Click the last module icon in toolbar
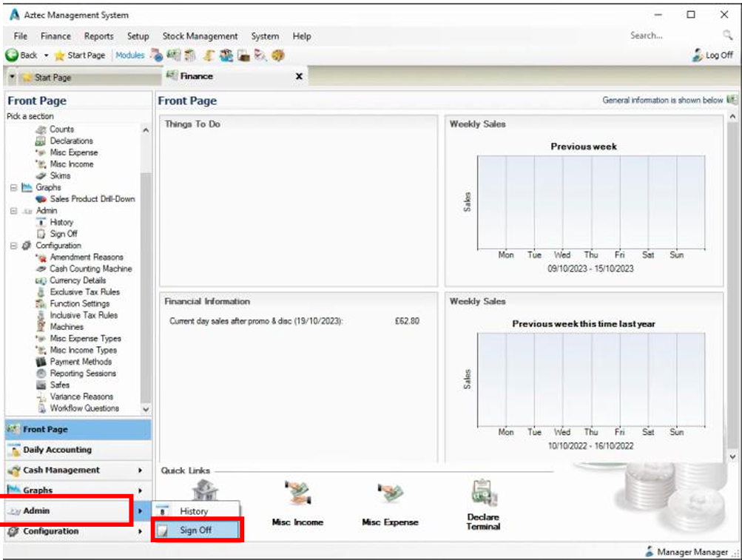The width and height of the screenshot is (742, 560). (278, 55)
